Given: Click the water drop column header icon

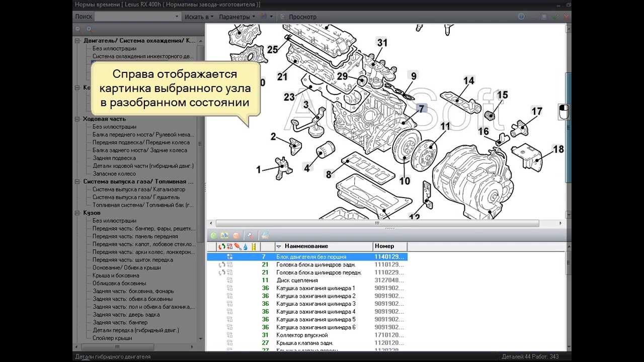Looking at the screenshot, I should [x=245, y=246].
